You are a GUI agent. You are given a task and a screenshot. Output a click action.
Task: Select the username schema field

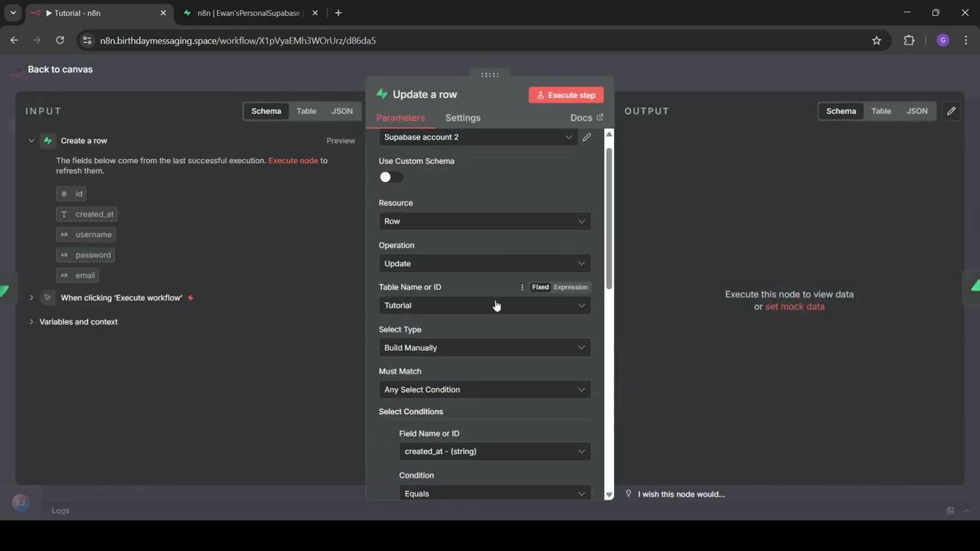(86, 234)
